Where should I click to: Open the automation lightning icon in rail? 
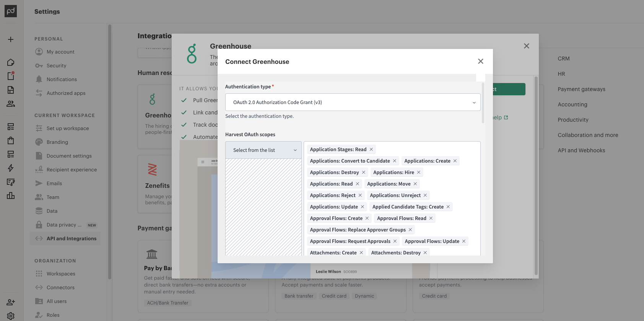[x=11, y=168]
